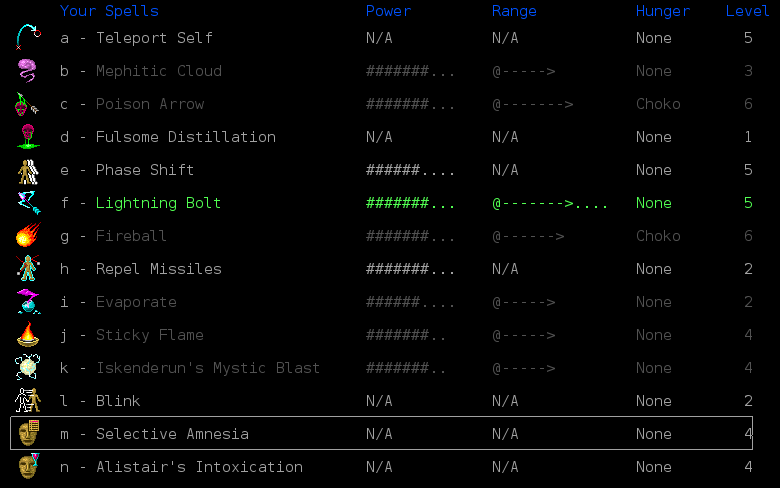Click the Range column header

[514, 11]
